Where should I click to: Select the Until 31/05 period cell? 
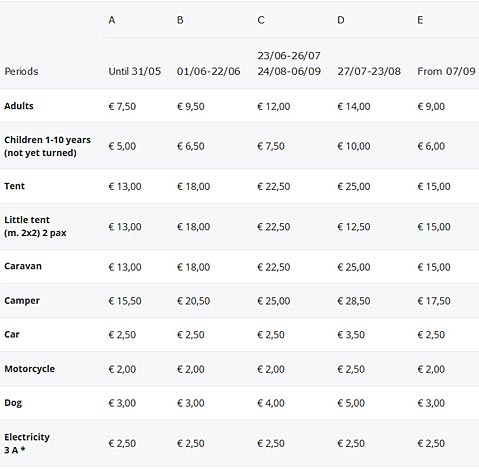click(x=135, y=71)
